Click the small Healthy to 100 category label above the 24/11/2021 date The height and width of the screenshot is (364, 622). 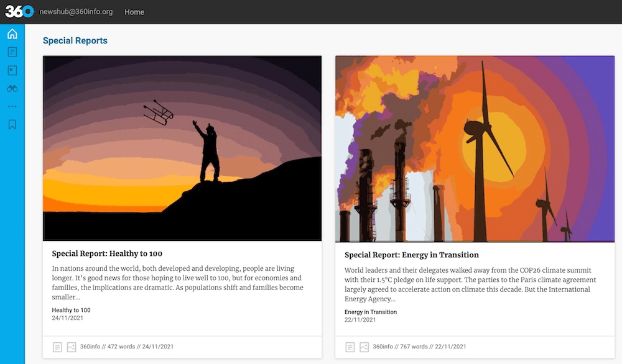tap(71, 310)
